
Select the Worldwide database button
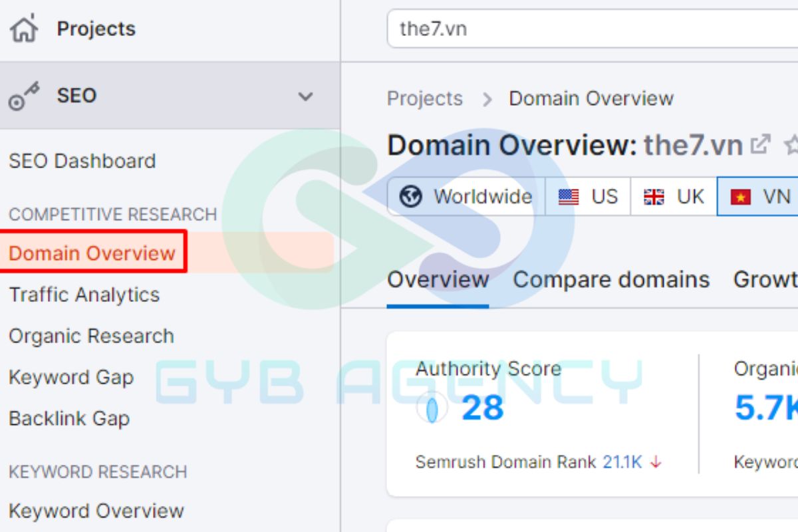pyautogui.click(x=466, y=197)
